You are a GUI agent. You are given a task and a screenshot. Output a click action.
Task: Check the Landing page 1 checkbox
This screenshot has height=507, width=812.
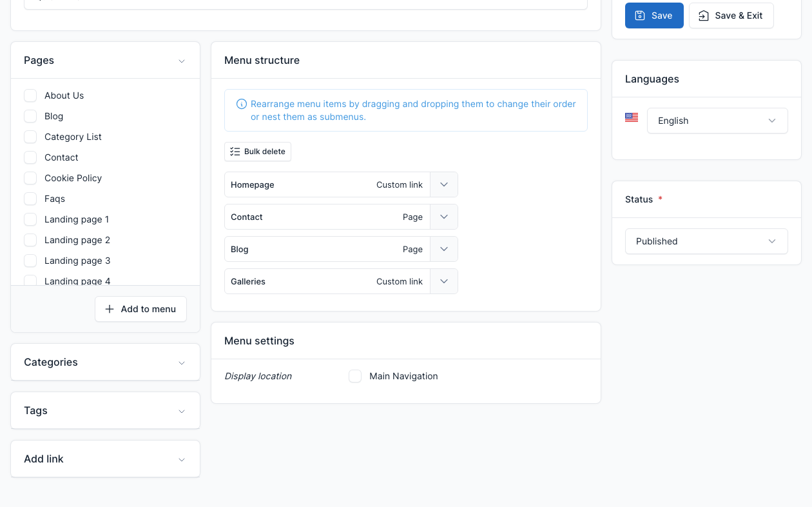30,219
